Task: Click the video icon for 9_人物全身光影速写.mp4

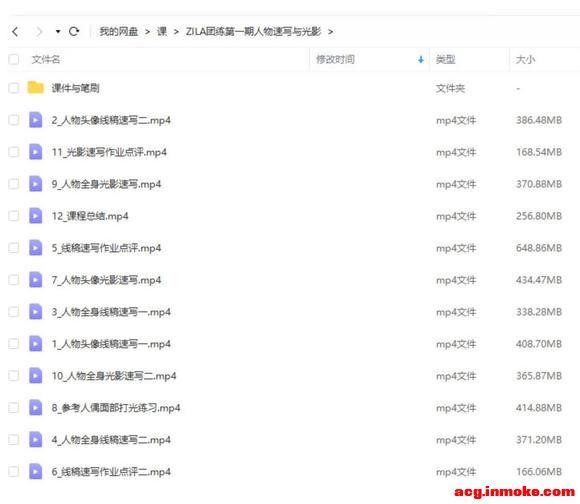Action: tap(36, 184)
